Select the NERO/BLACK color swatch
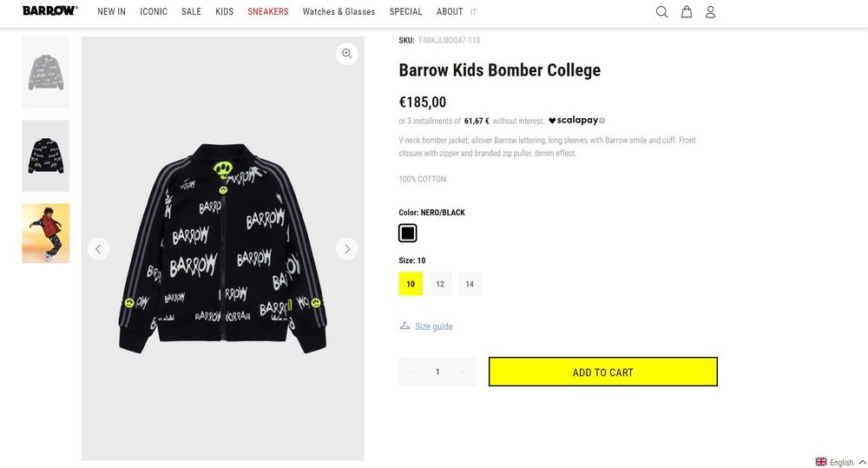The height and width of the screenshot is (468, 868). [x=408, y=233]
